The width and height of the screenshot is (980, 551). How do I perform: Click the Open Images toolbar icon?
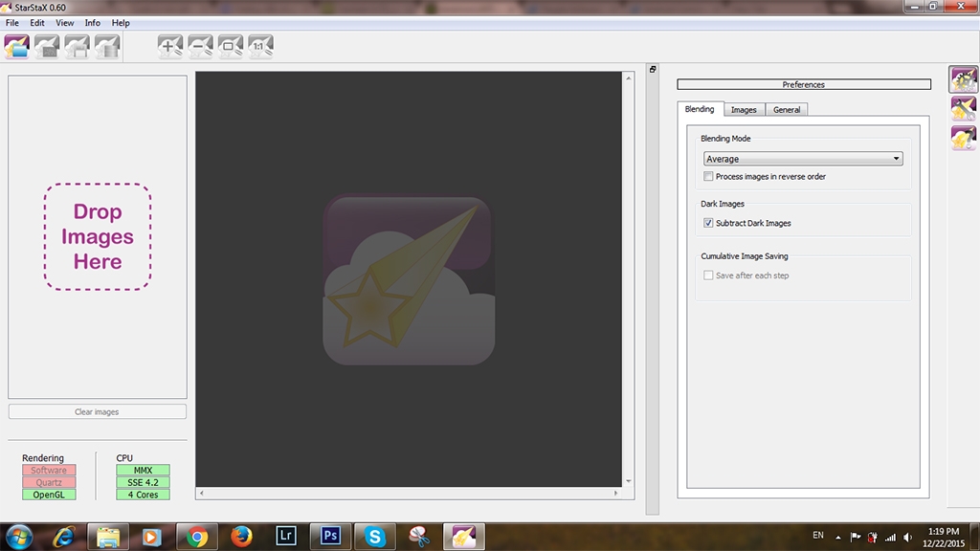(17, 47)
